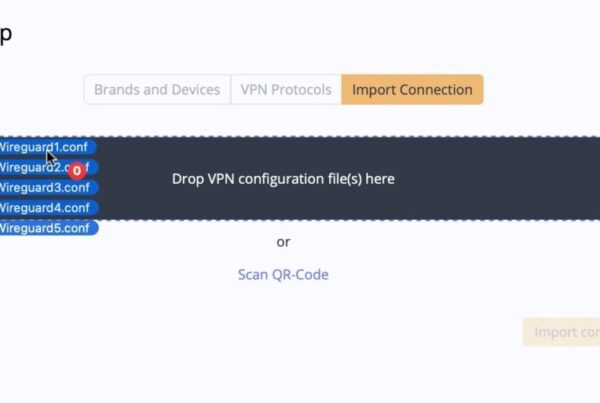Pick the Wireguard4.conf file chip

coord(45,207)
